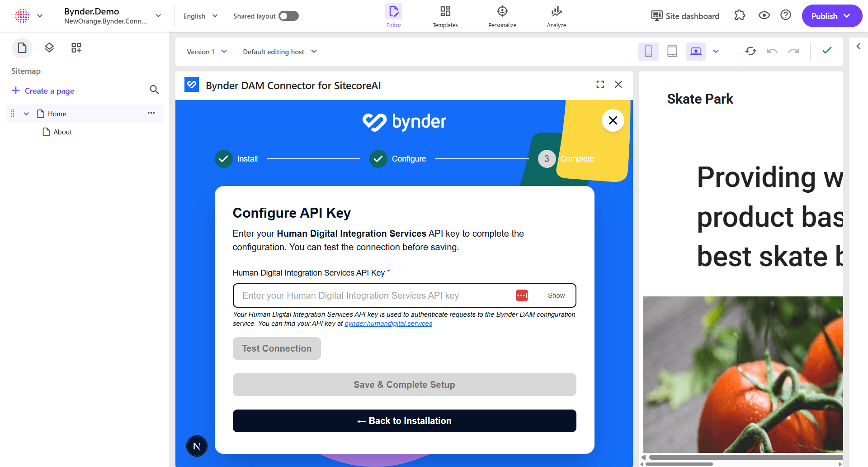Click inside the API key input field
Screen dimensions: 868x467
[362, 295]
